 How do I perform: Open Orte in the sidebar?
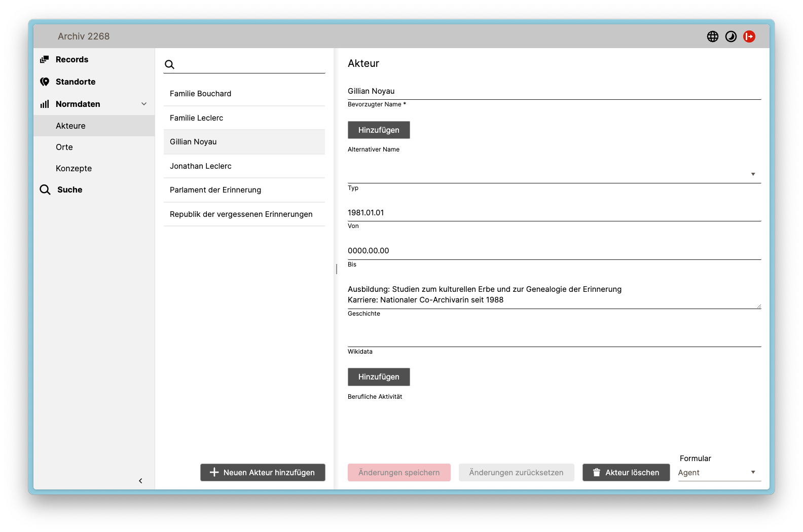(64, 147)
